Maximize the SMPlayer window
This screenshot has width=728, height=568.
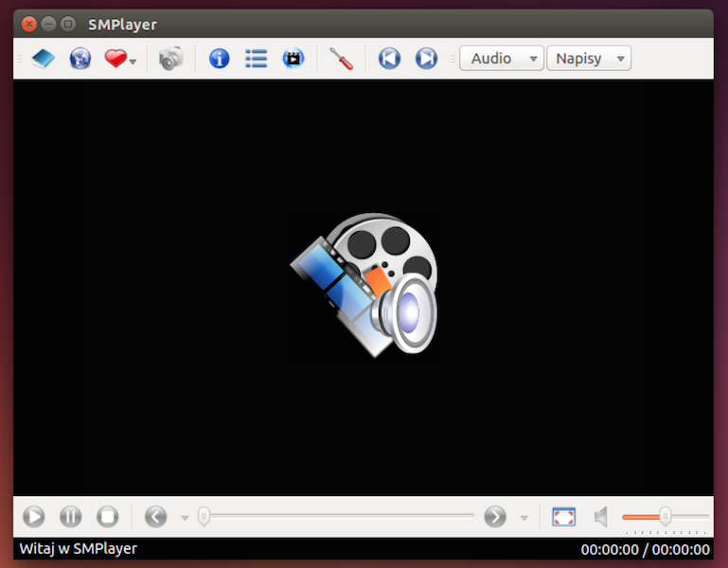pyautogui.click(x=68, y=24)
